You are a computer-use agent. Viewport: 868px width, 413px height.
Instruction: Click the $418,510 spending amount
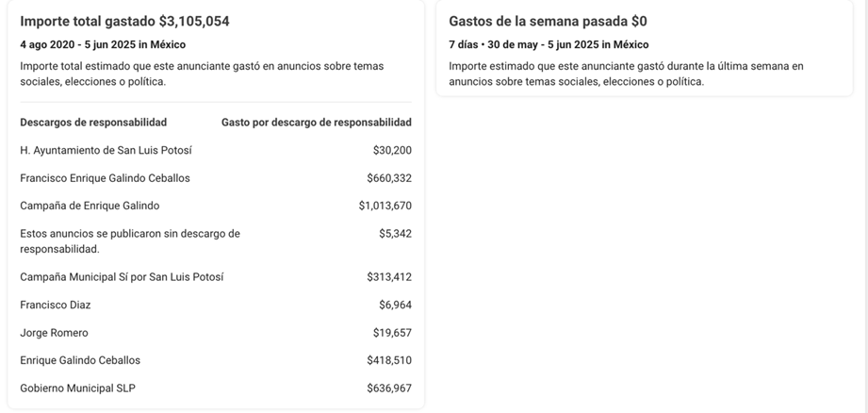[x=389, y=360]
